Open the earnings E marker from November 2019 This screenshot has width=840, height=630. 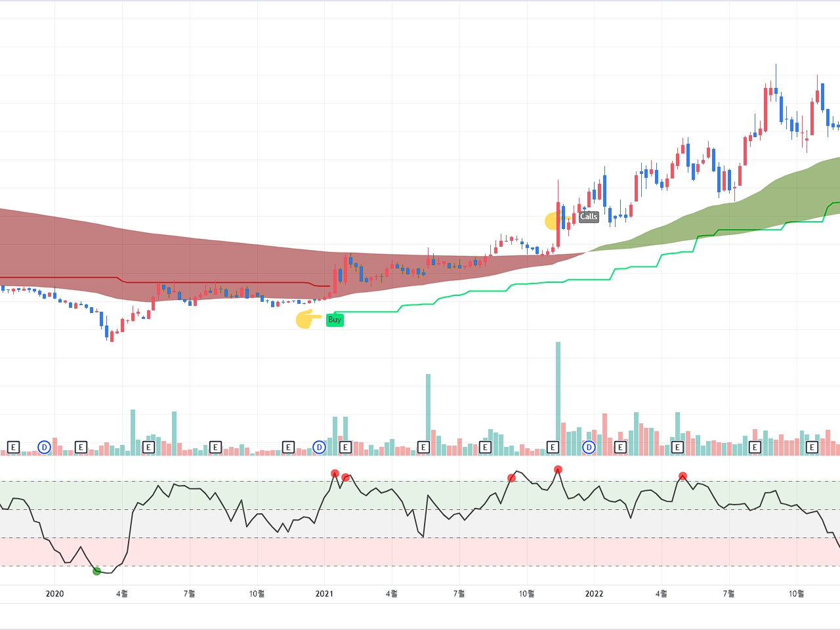pyautogui.click(x=13, y=448)
